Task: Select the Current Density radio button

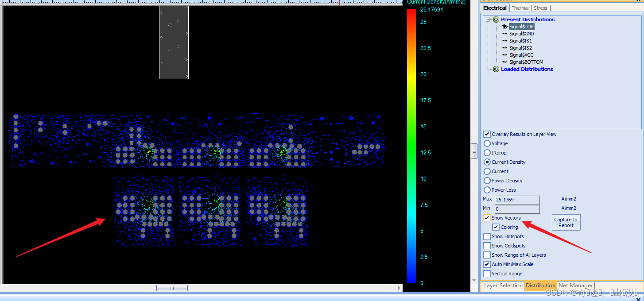Action: [487, 162]
